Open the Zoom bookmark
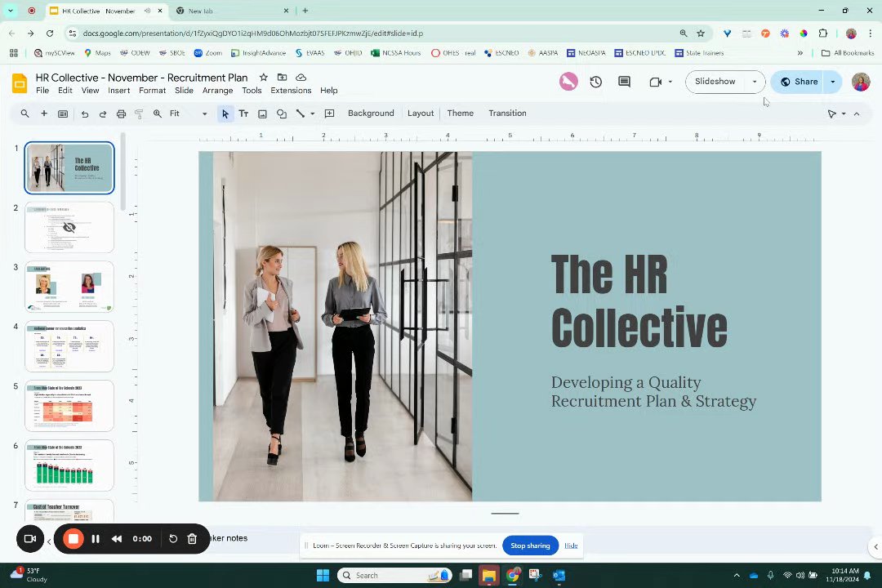Screen dimensions: 882x588 (x=208, y=53)
